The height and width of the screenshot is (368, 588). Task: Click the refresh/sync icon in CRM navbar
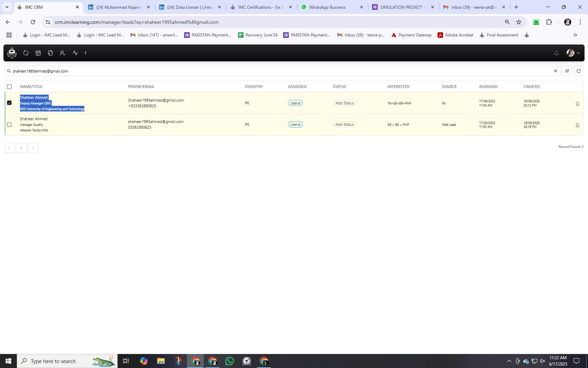tap(26, 53)
